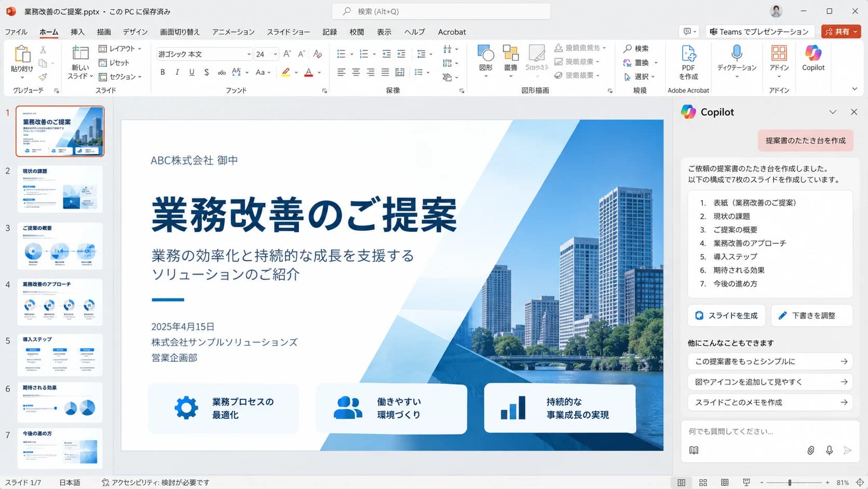This screenshot has height=489, width=868.
Task: Open Copilot pane options chevron
Action: (833, 112)
